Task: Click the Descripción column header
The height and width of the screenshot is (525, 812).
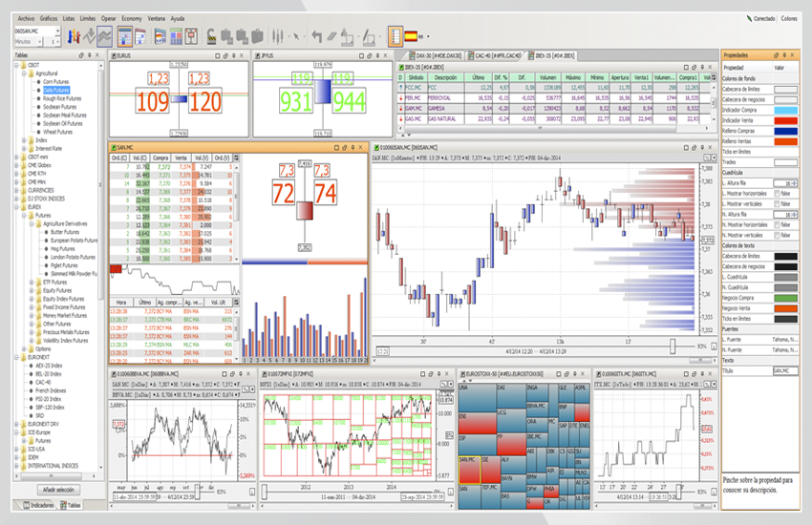Action: pos(445,77)
